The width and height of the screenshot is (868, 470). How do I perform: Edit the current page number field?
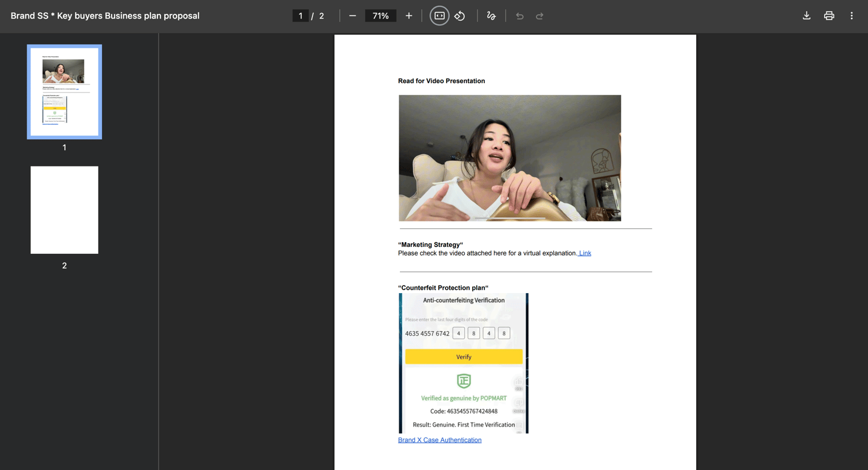point(300,16)
